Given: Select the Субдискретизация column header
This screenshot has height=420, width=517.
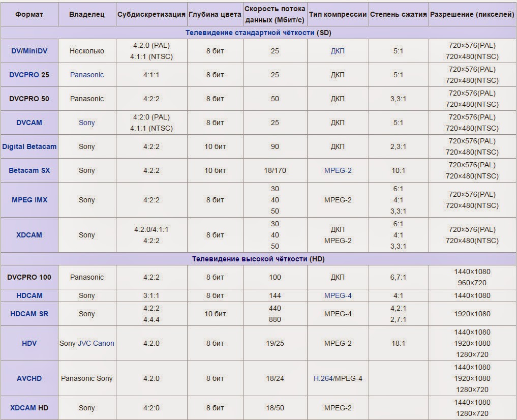Looking at the screenshot, I should pos(151,15).
